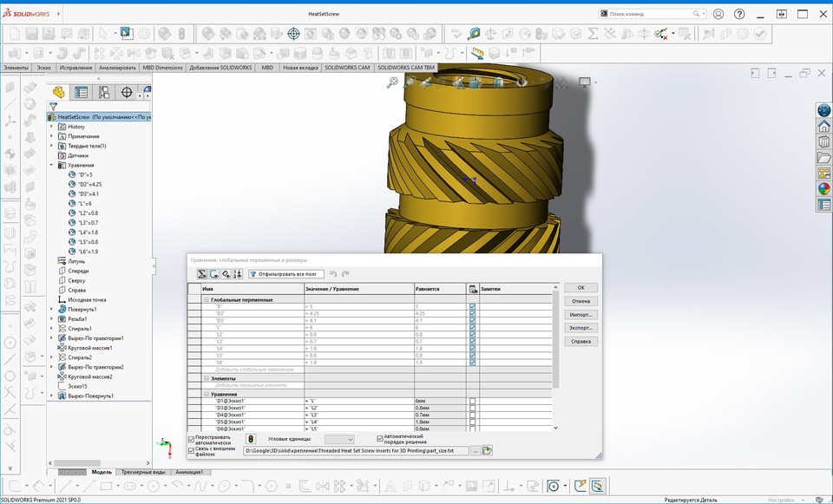Open the Угловые единицы dropdown
Viewport: 833px width, 504px height.
[x=338, y=439]
